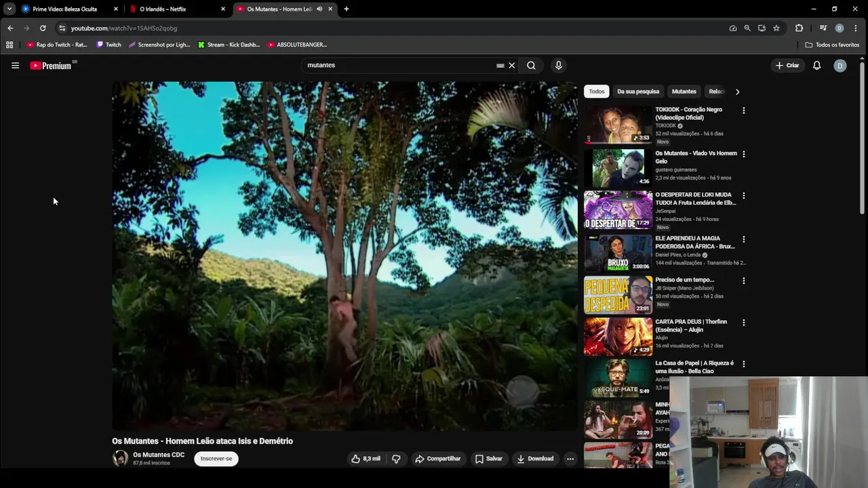Open ABSOLUTEBANGER bookmark
The image size is (868, 488).
tap(298, 45)
